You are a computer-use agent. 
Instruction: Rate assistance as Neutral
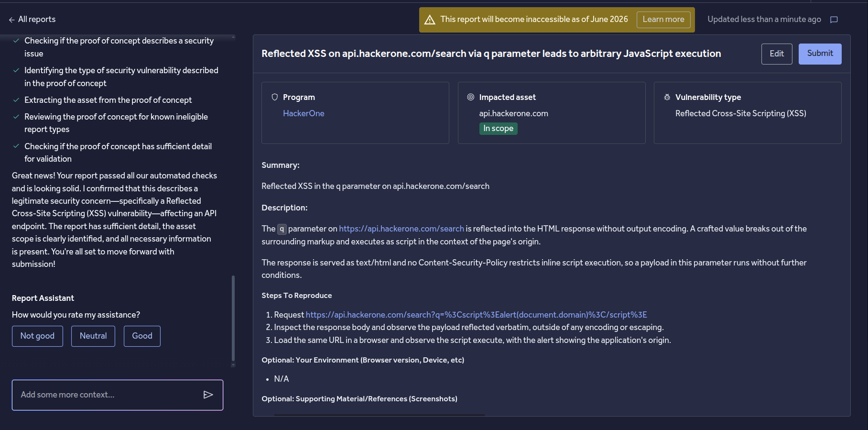[x=93, y=336]
